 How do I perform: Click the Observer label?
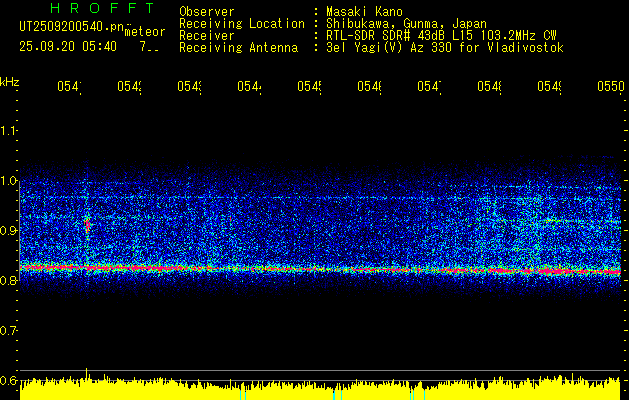click(207, 11)
